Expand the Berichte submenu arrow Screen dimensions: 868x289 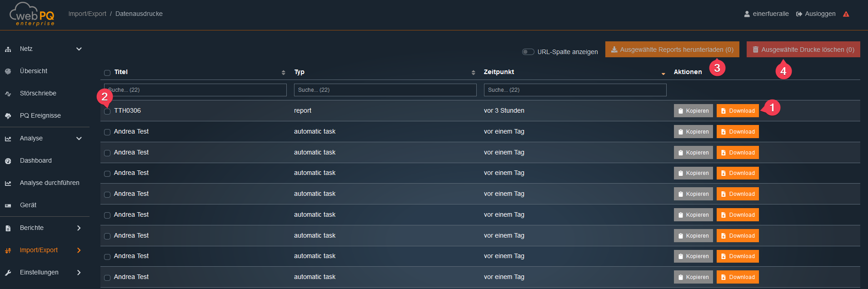click(x=79, y=228)
